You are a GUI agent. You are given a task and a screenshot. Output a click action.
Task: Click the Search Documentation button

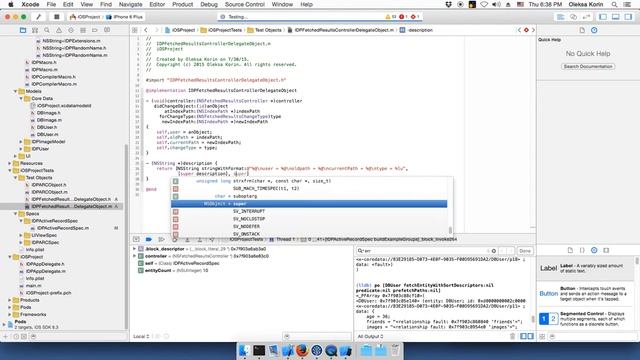tap(588, 66)
